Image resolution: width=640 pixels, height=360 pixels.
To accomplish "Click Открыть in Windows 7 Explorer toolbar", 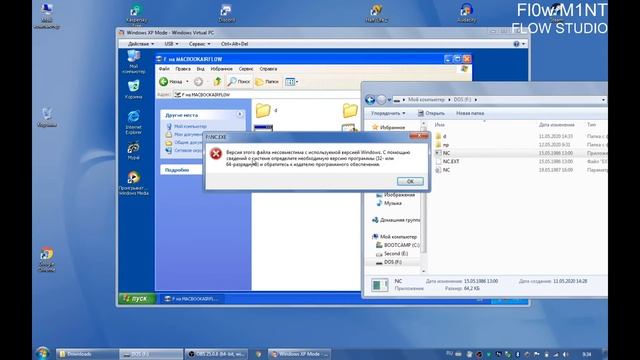I will pyautogui.click(x=431, y=113).
